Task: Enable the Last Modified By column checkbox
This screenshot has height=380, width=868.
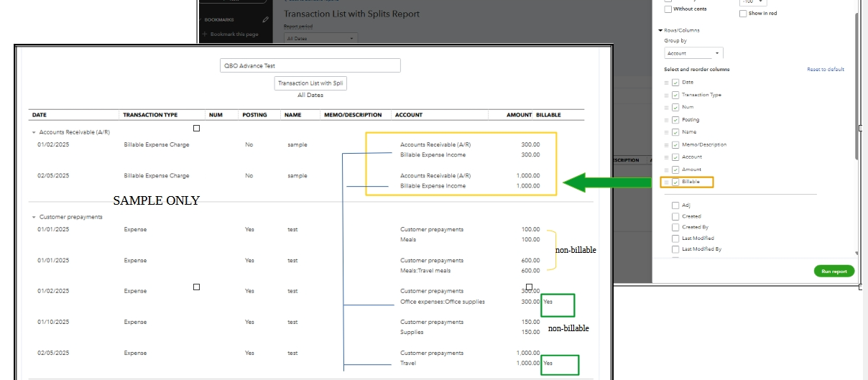Action: tap(675, 249)
